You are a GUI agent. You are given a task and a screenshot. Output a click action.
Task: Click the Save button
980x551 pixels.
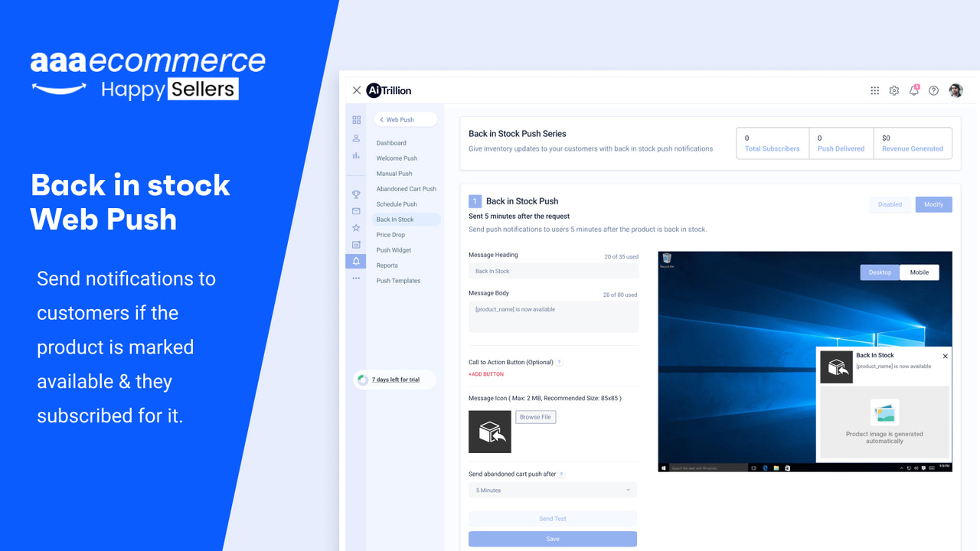[x=552, y=538]
